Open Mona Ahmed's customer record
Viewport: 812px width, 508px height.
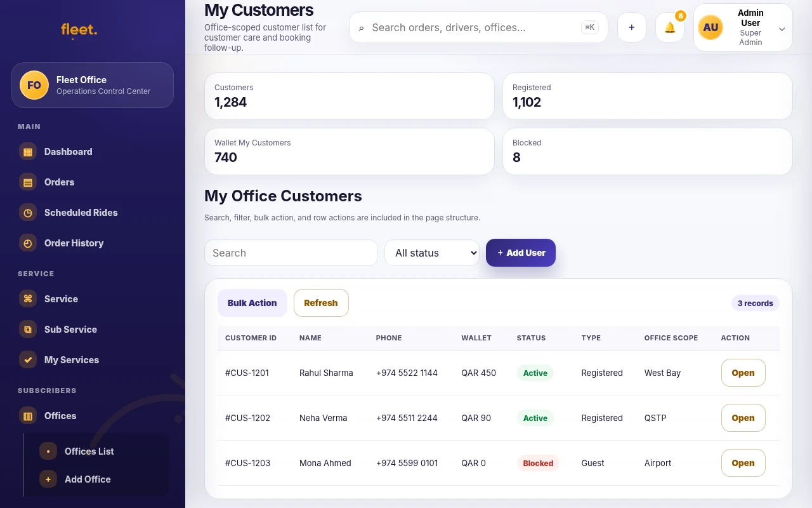[743, 463]
